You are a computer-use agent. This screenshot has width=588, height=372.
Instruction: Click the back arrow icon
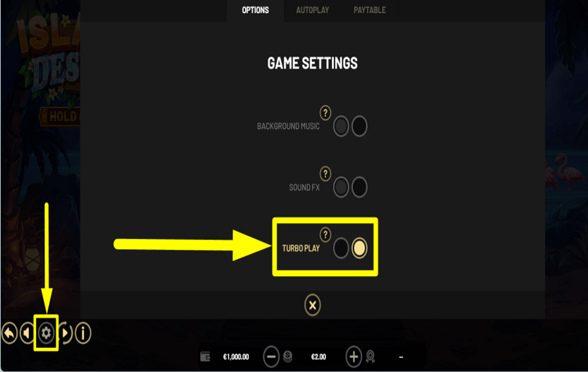(10, 333)
